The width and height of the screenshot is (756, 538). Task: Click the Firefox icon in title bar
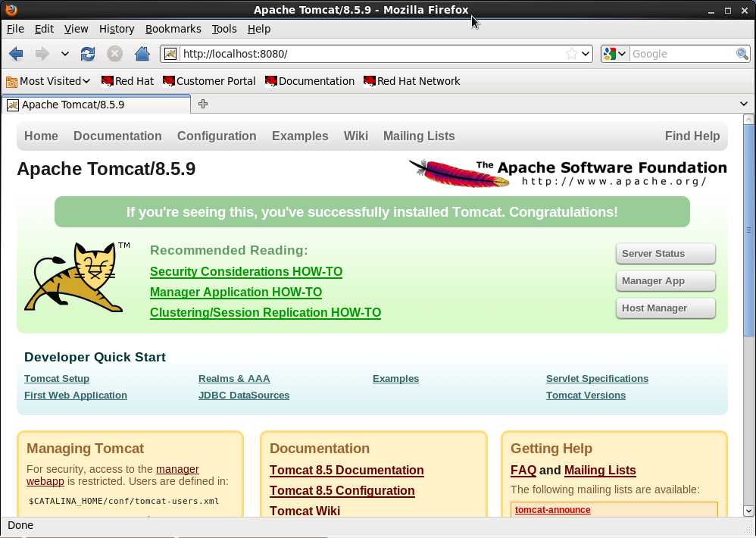(x=11, y=9)
